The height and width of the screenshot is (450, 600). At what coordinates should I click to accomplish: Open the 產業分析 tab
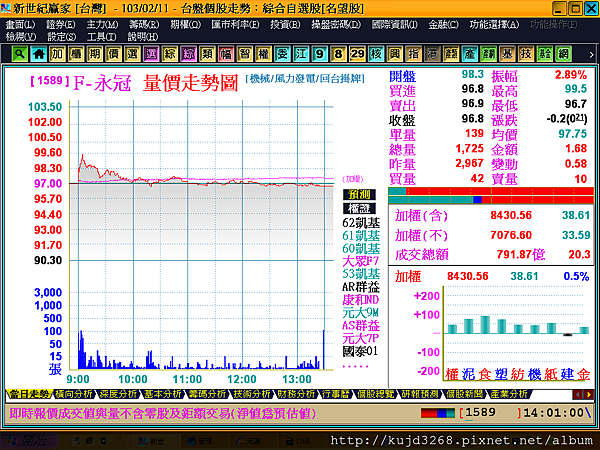click(x=509, y=394)
